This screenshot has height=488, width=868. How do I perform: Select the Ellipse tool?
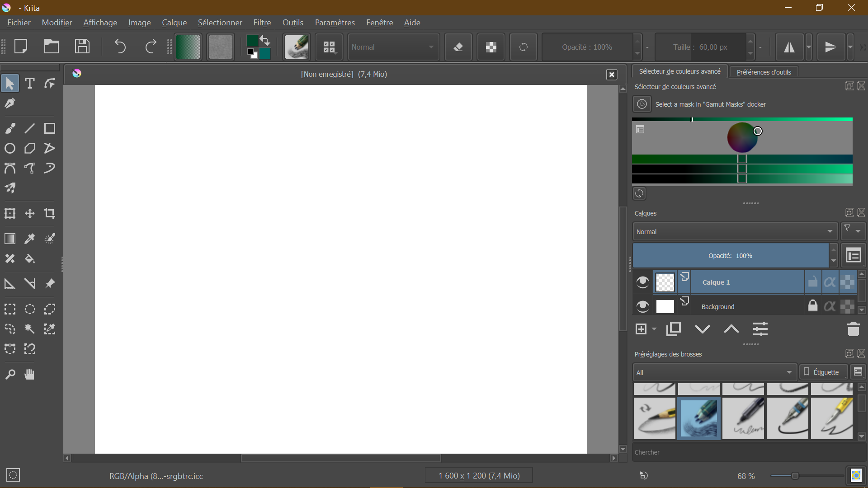[x=10, y=148]
